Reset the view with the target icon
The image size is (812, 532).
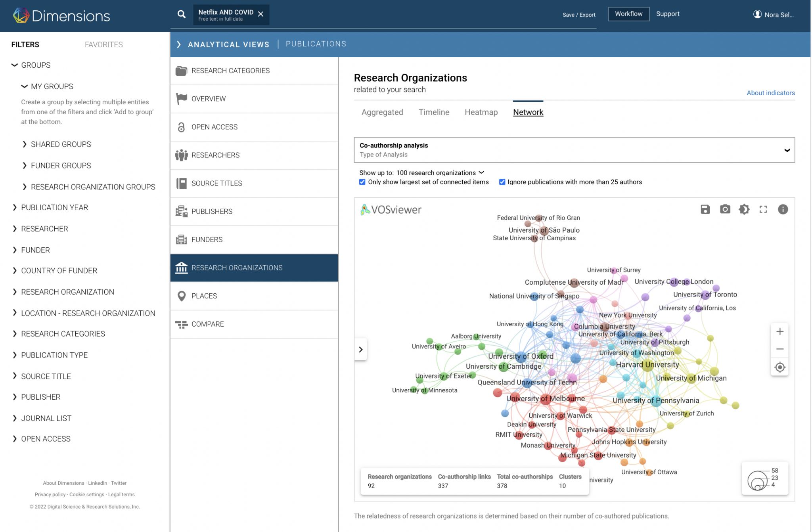click(779, 367)
